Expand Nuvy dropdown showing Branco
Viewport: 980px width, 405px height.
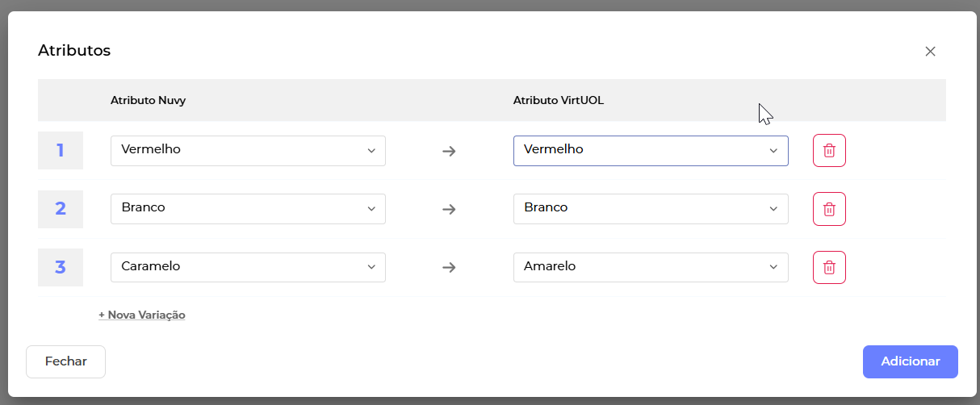pos(248,209)
